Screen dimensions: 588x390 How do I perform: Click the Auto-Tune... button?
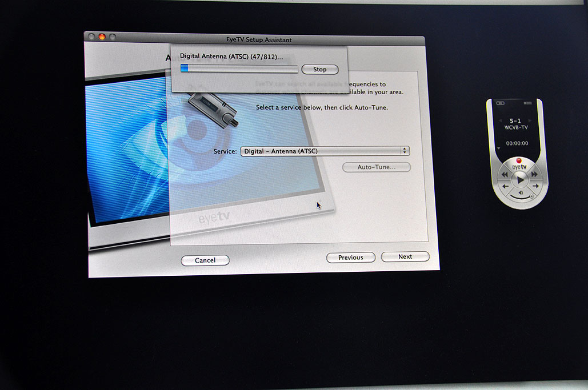click(x=376, y=167)
